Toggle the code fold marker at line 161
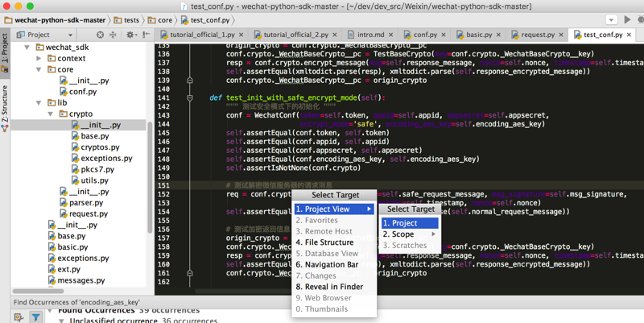This screenshot has width=644, height=323. point(190,273)
